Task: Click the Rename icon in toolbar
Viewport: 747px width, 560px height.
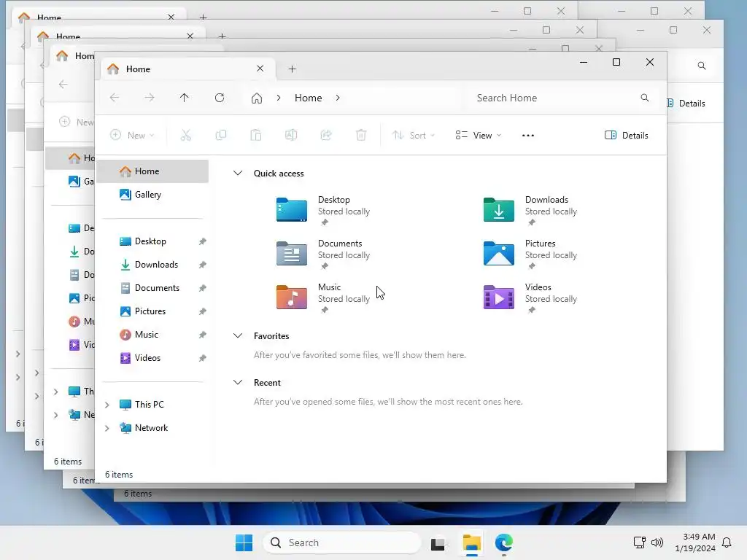Action: (291, 135)
